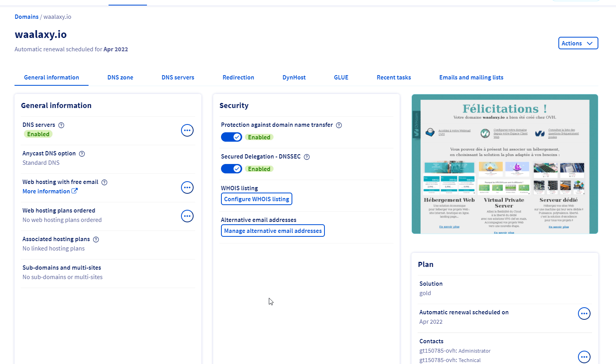Click Manage alternative email addresses button
The image size is (616, 364).
coord(273,231)
